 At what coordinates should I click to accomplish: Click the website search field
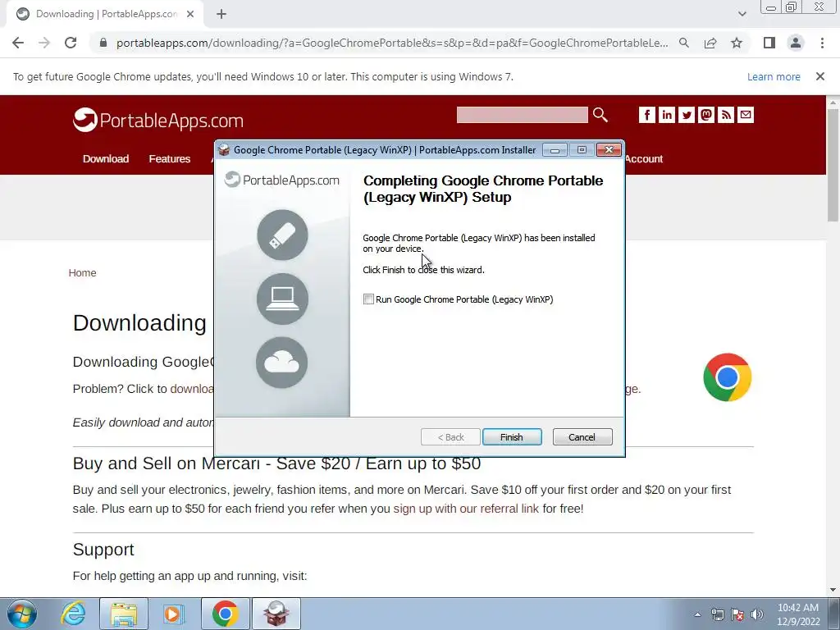click(522, 115)
